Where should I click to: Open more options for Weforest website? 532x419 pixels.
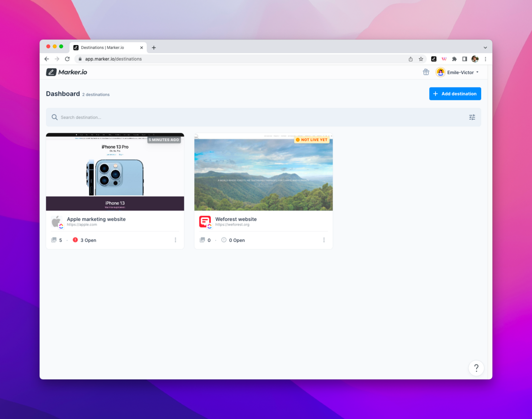(324, 240)
